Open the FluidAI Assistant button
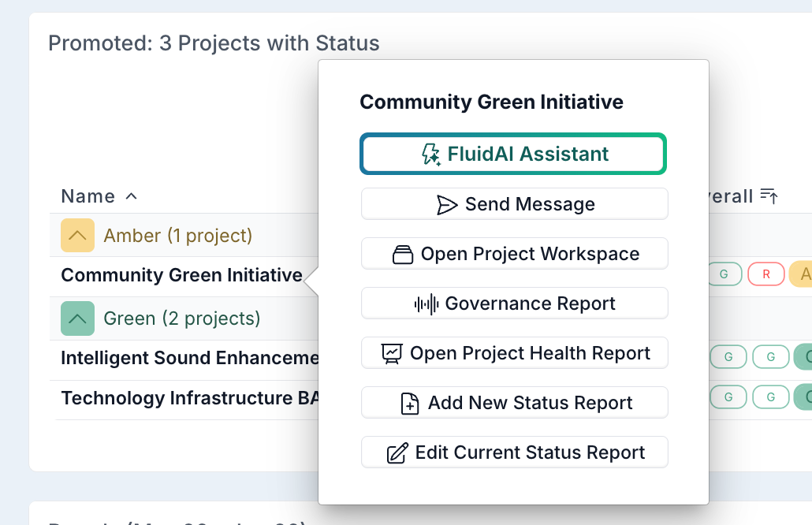This screenshot has height=525, width=812. (x=513, y=154)
